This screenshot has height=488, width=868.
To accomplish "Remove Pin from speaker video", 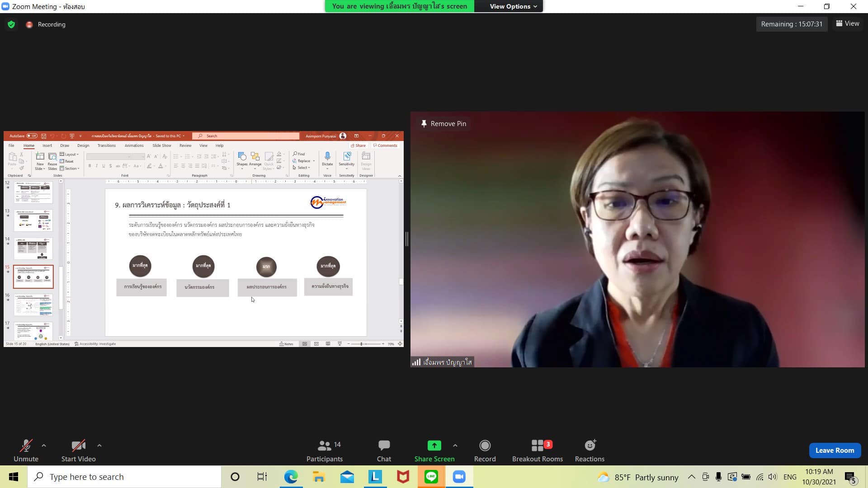I will point(443,124).
